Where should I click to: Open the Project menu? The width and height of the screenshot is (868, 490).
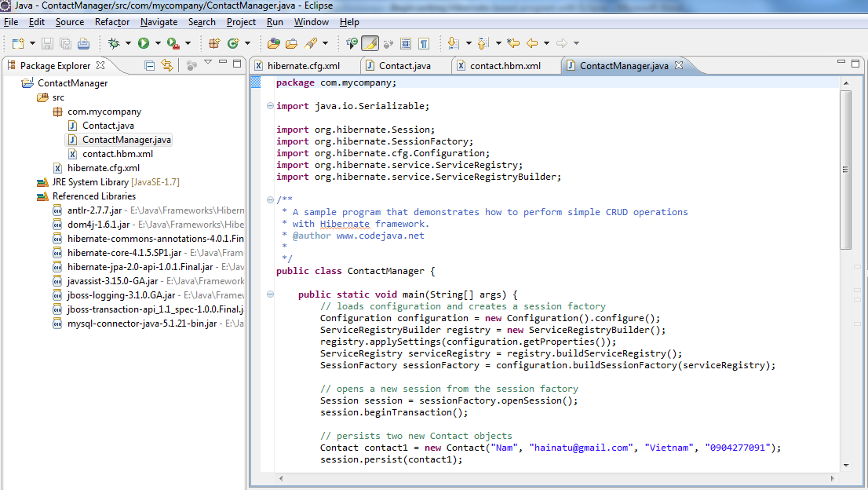(241, 22)
